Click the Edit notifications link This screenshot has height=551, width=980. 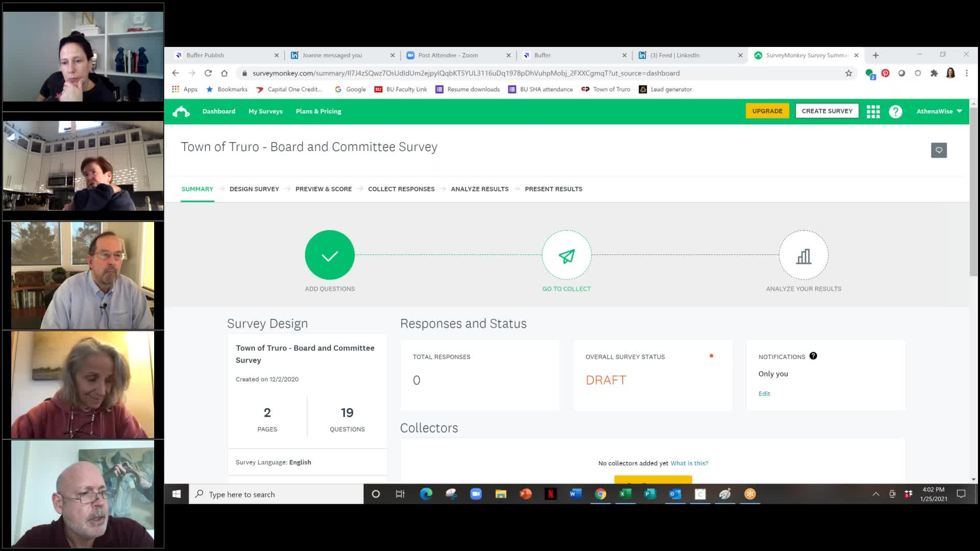pos(764,393)
